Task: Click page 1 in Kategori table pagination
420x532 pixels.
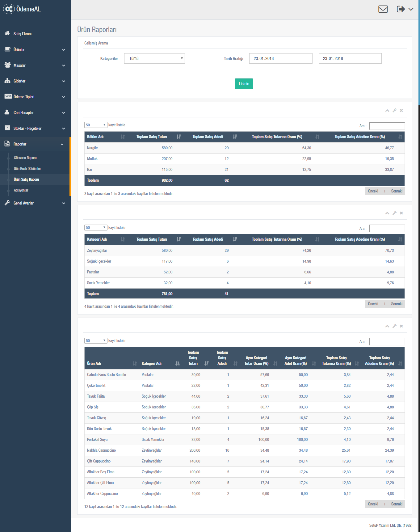Action: click(385, 304)
